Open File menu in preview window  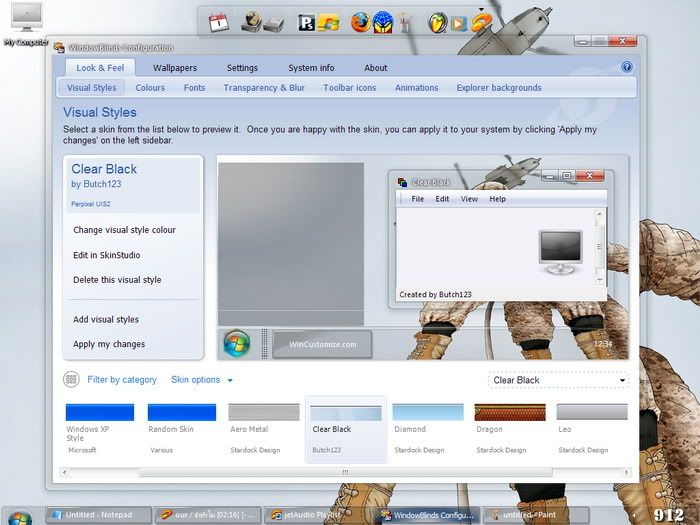tap(417, 199)
